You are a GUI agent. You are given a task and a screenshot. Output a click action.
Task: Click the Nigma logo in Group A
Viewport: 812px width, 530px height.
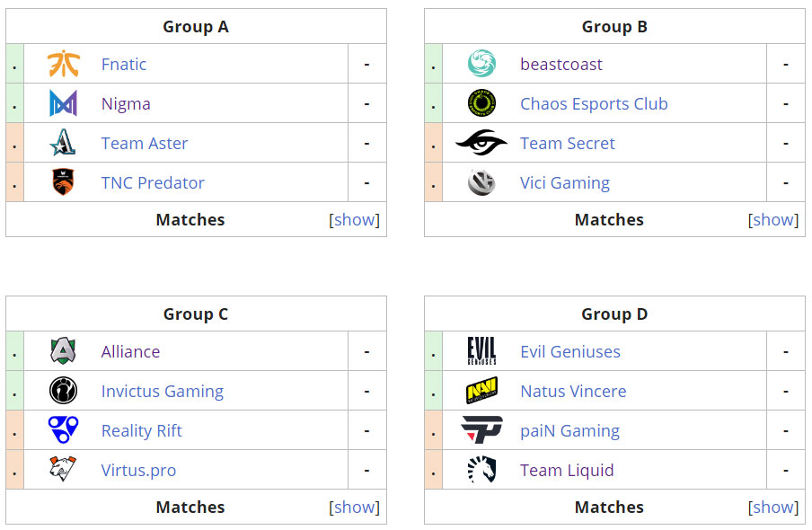(x=62, y=103)
